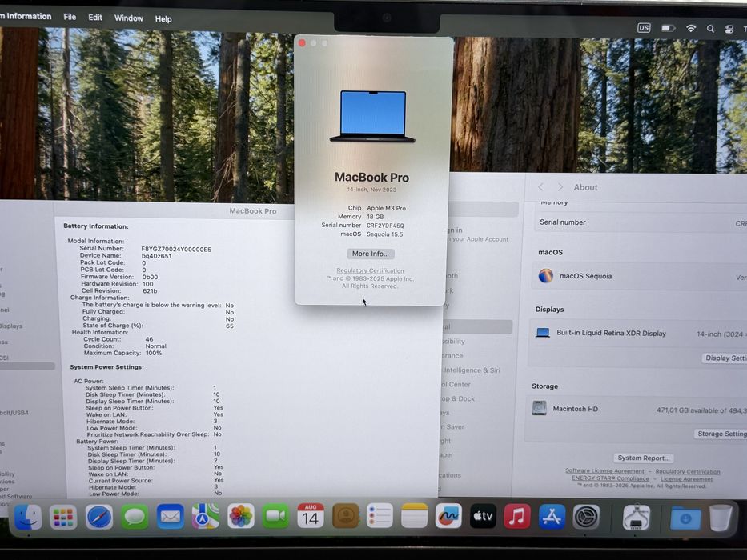Open the App Store from the Dock
The width and height of the screenshot is (747, 560).
[x=552, y=516]
